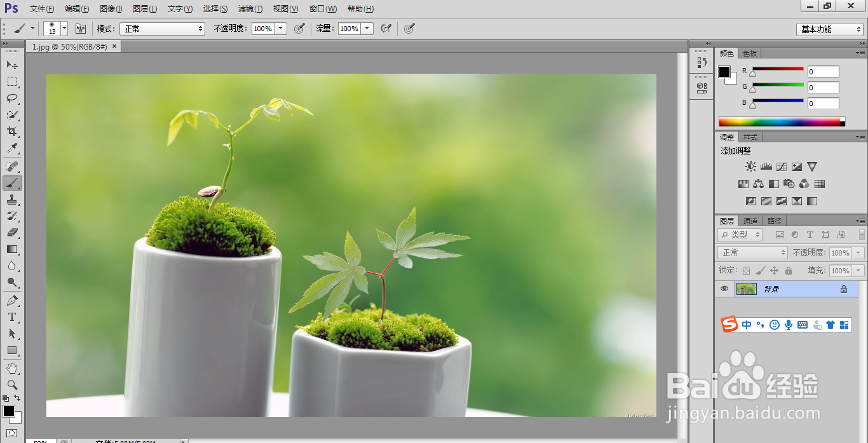Select the Rectangular Marquee tool
The width and height of the screenshot is (868, 443).
(x=12, y=81)
